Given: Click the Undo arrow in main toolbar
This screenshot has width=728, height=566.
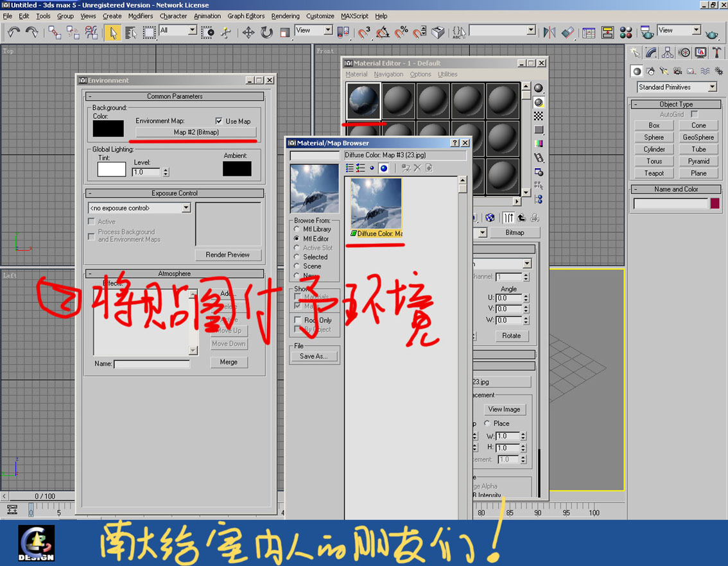Looking at the screenshot, I should (14, 33).
